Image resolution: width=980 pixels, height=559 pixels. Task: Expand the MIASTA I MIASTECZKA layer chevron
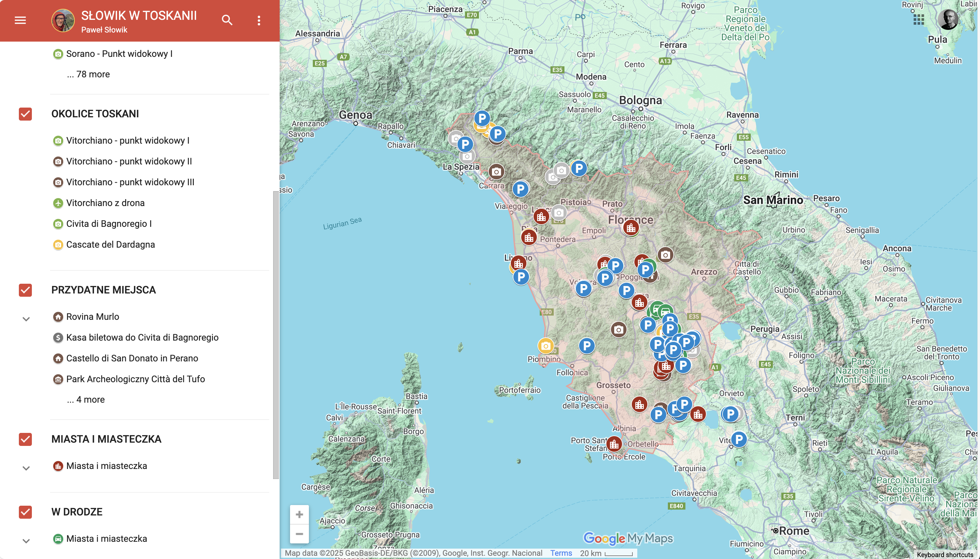coord(26,468)
